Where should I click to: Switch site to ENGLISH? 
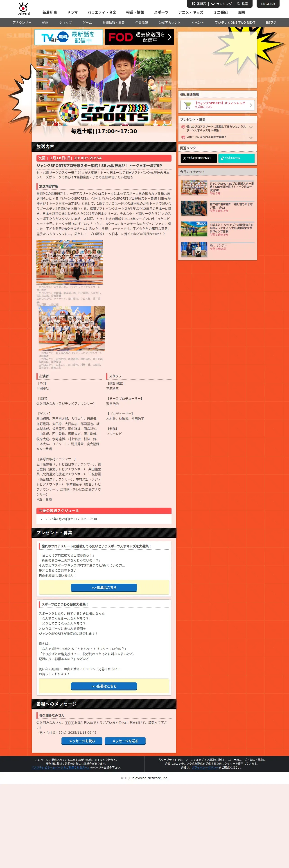pyautogui.click(x=268, y=4)
